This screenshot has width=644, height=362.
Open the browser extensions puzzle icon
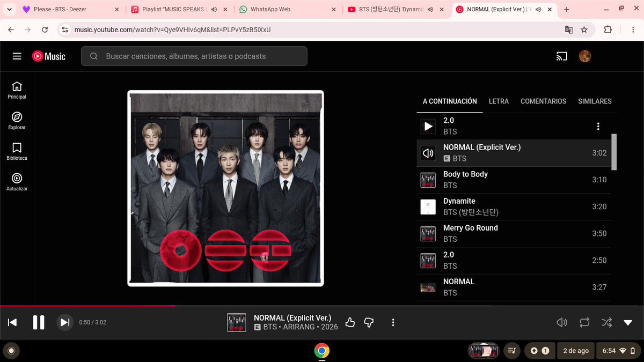coord(608,30)
